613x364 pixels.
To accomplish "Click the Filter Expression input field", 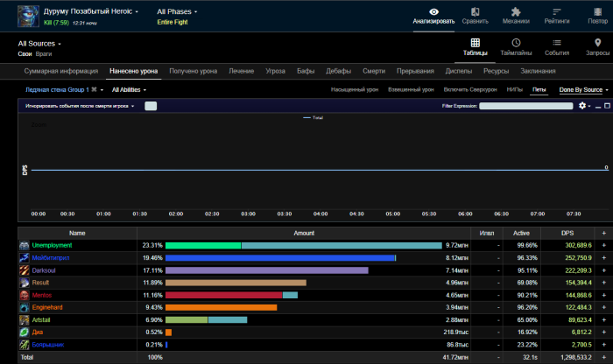I will coord(525,106).
